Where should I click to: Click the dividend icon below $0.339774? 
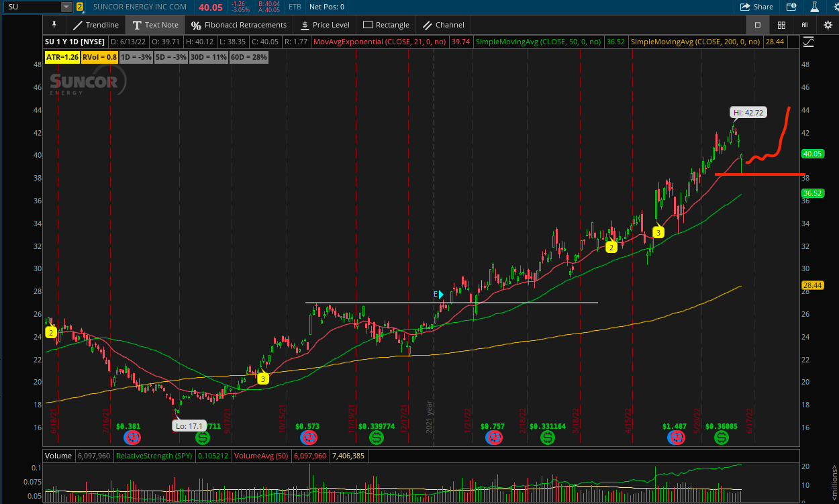[377, 438]
